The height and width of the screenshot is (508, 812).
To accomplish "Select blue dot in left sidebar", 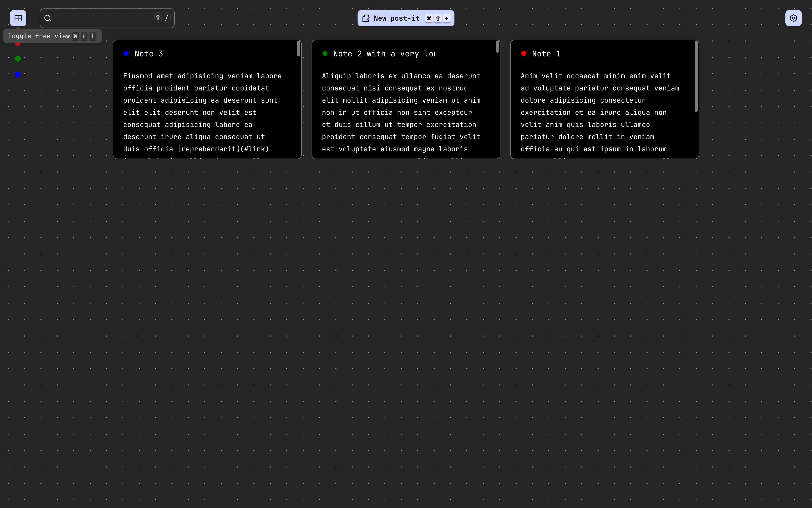I will (18, 75).
